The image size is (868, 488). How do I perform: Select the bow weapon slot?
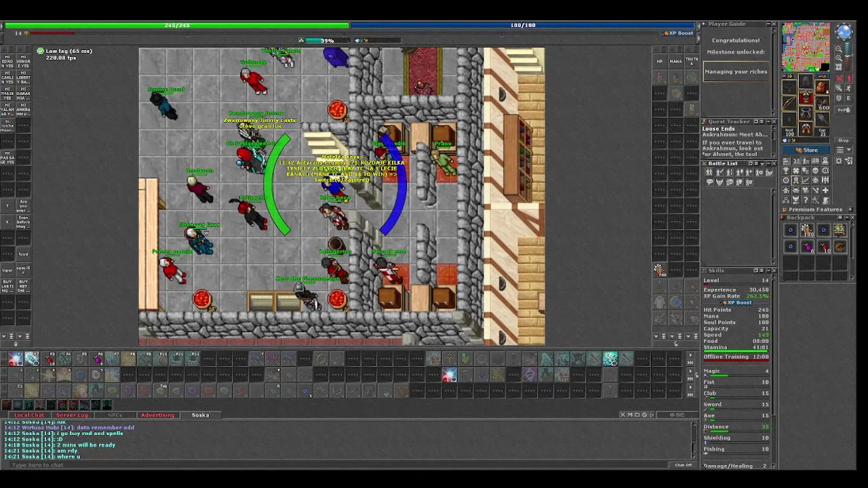tap(789, 103)
